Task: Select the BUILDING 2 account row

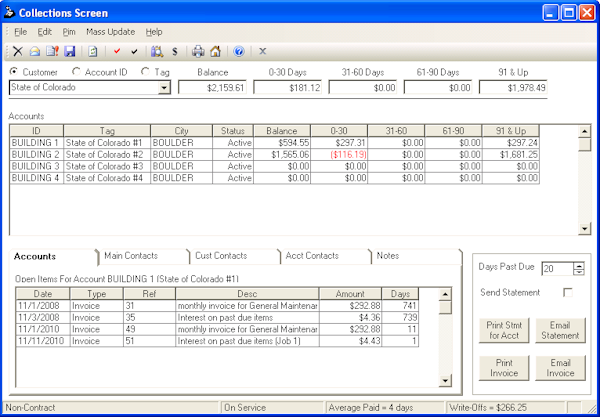Action: (274, 155)
